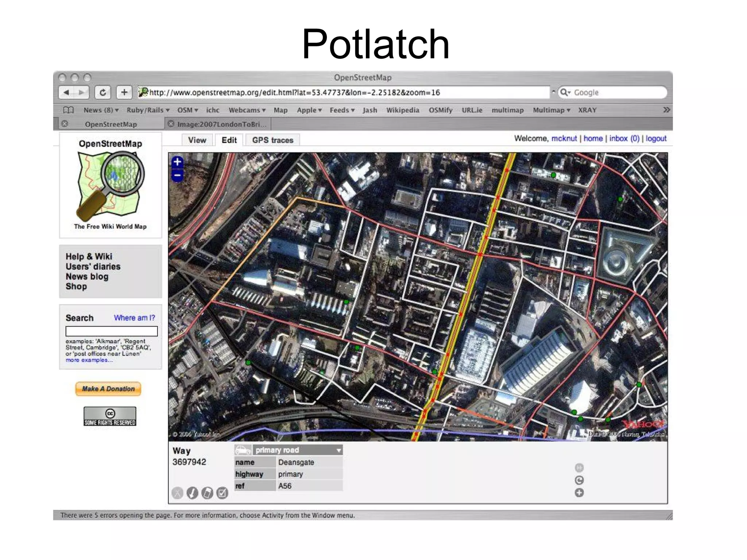Click the Potlatch pencil icon in the way panel

coord(193,493)
